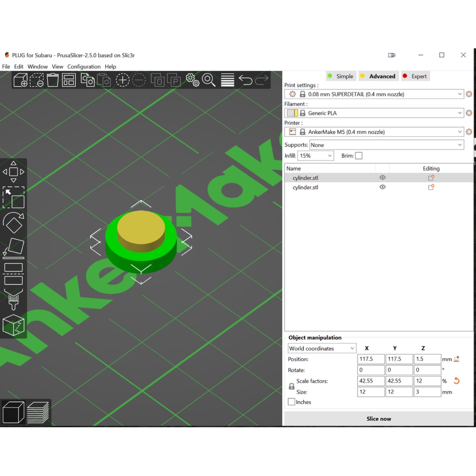Click the Copy toolbar icon
This screenshot has height=476, width=476.
point(88,80)
